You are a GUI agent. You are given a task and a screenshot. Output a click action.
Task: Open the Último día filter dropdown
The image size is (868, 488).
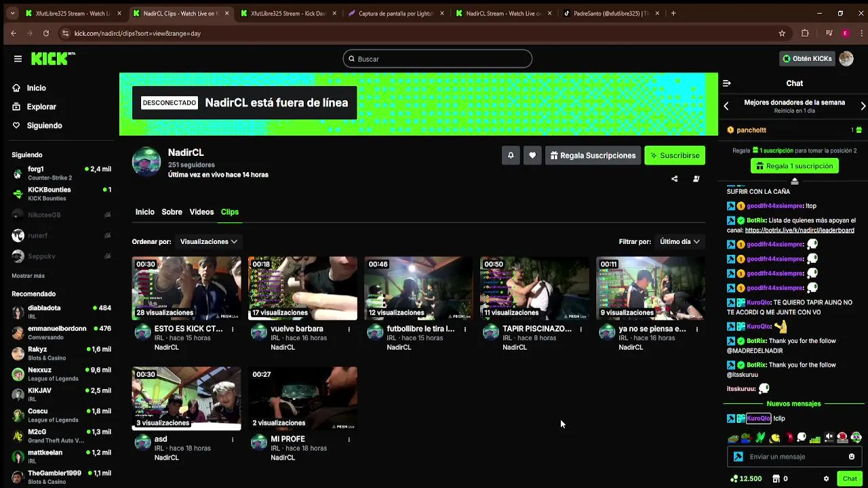[x=679, y=241]
